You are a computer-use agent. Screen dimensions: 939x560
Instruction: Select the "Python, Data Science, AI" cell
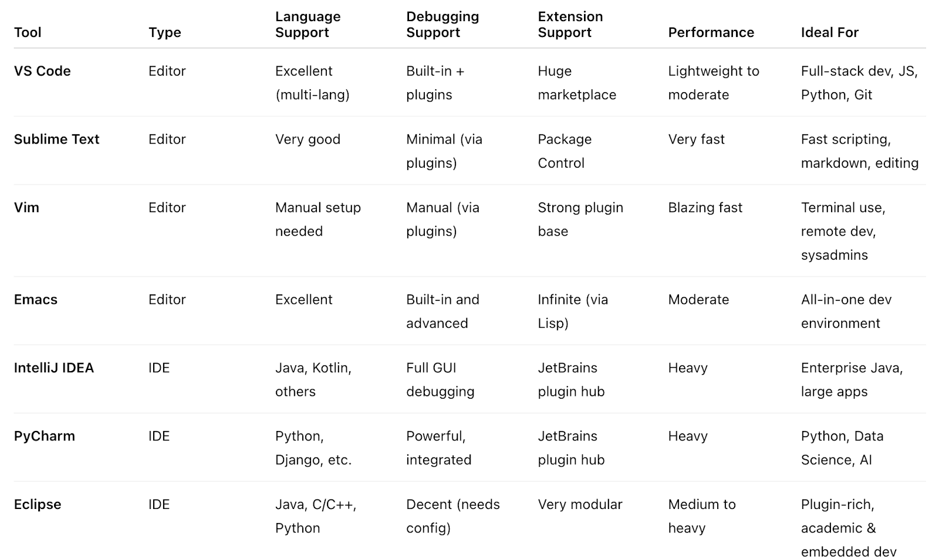842,448
